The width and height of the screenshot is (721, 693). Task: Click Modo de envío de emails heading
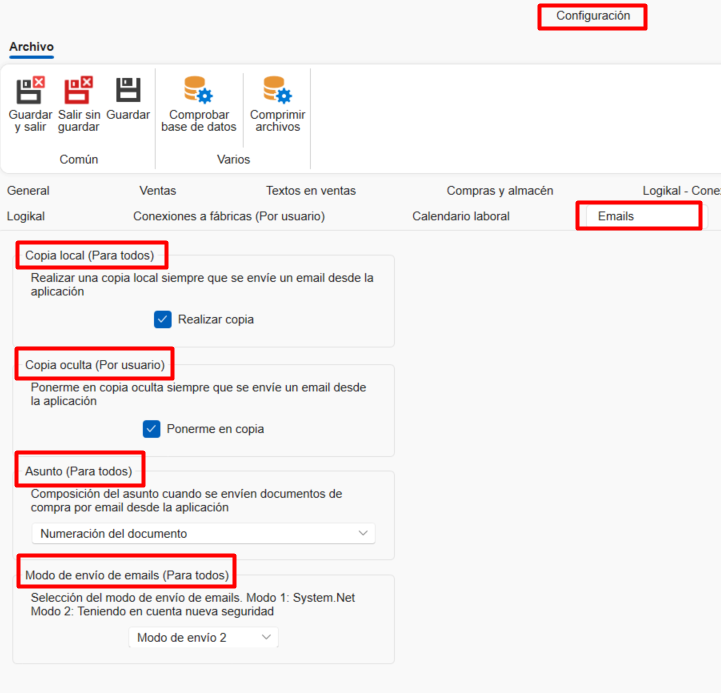click(x=127, y=575)
